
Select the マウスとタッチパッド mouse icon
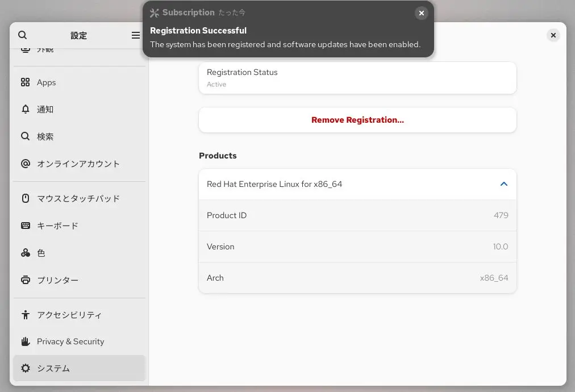(26, 198)
